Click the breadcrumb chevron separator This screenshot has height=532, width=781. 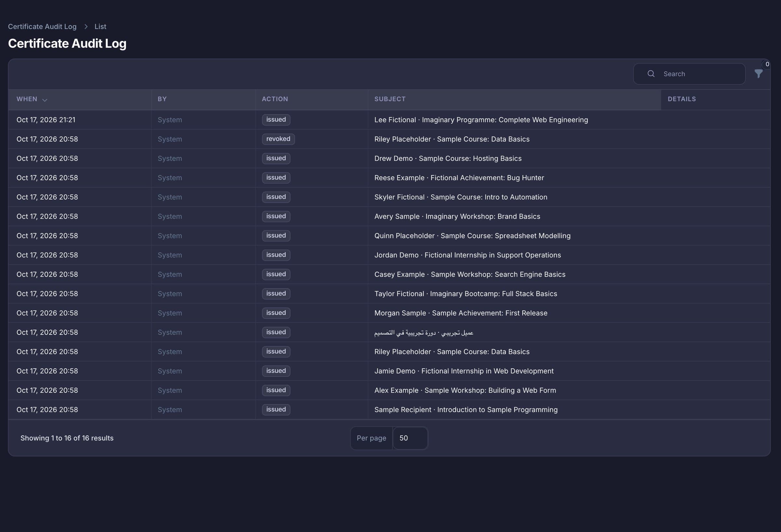(x=86, y=27)
